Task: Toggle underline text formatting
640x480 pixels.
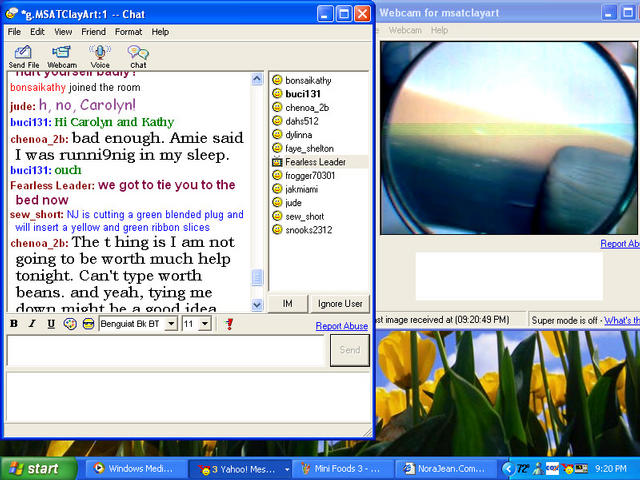Action: tap(51, 324)
